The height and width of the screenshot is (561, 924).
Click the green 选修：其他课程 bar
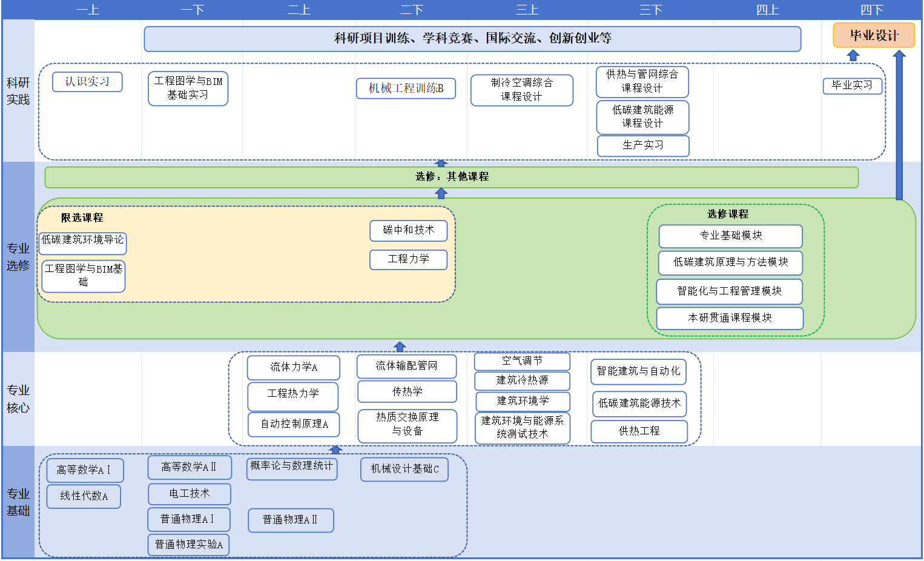(451, 177)
